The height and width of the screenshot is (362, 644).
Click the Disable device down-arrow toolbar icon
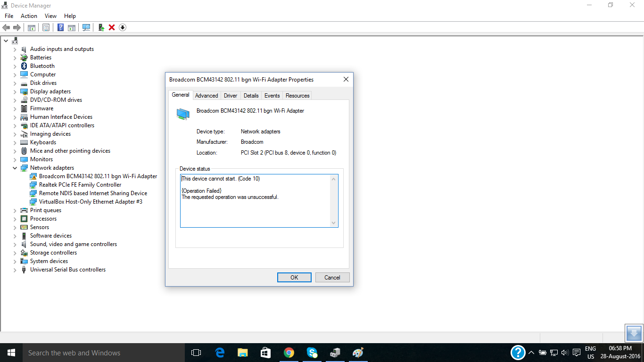[123, 27]
